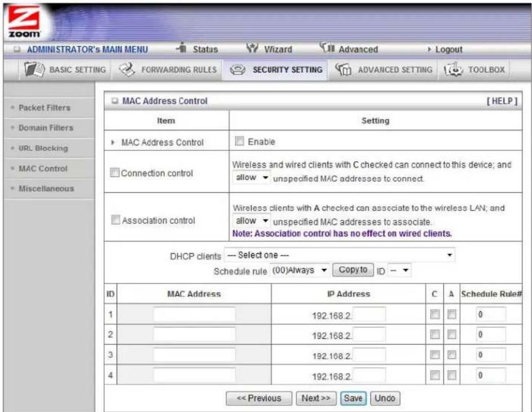Open Association control allow dropdown

252,221
